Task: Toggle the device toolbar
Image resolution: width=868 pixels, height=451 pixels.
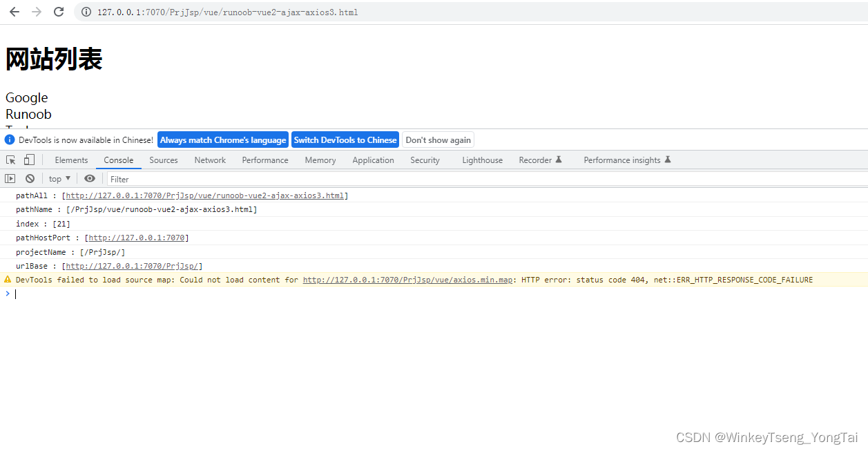Action: pos(28,160)
